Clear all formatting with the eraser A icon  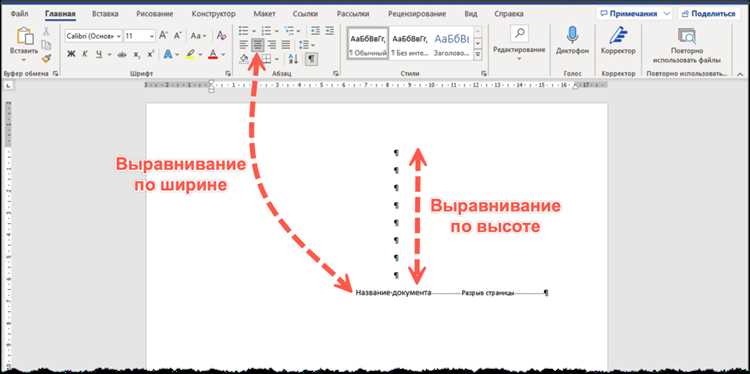click(x=221, y=35)
